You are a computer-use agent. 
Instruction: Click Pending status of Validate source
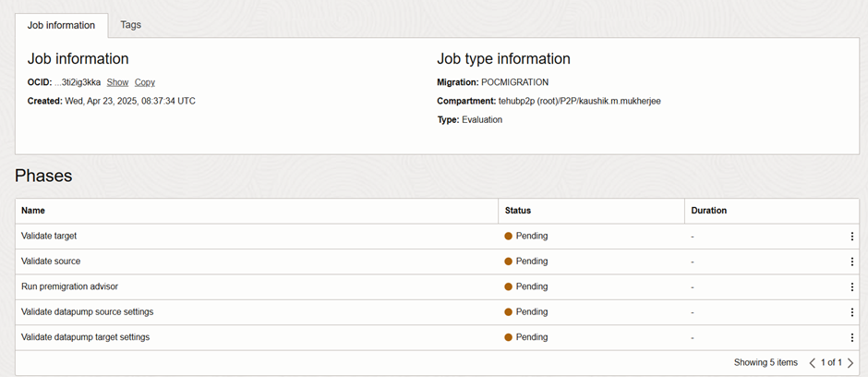tap(531, 261)
